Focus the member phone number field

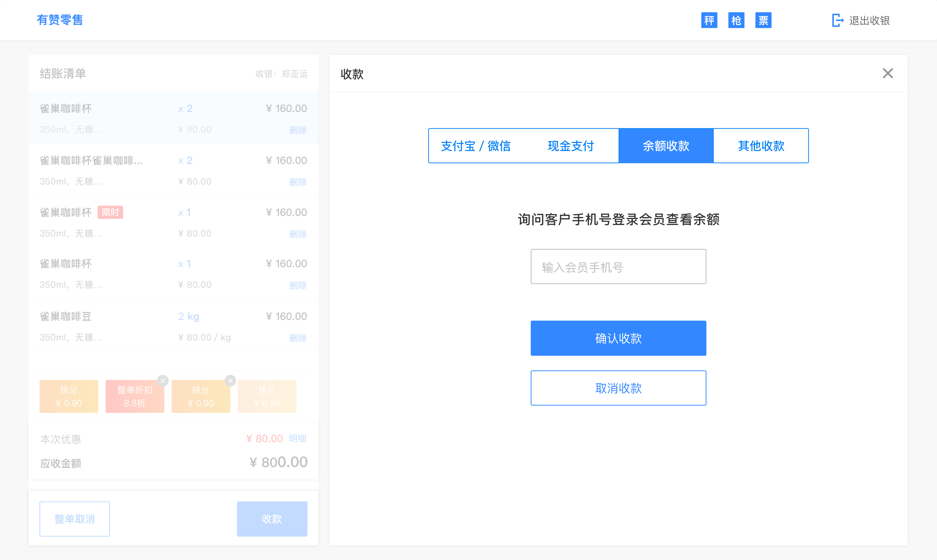(x=618, y=266)
